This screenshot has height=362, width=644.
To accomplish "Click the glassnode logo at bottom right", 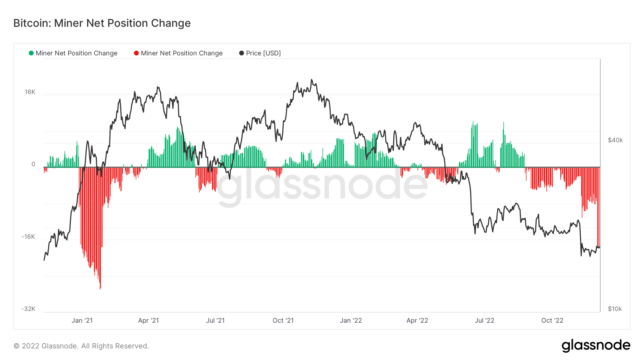I will coord(596,346).
